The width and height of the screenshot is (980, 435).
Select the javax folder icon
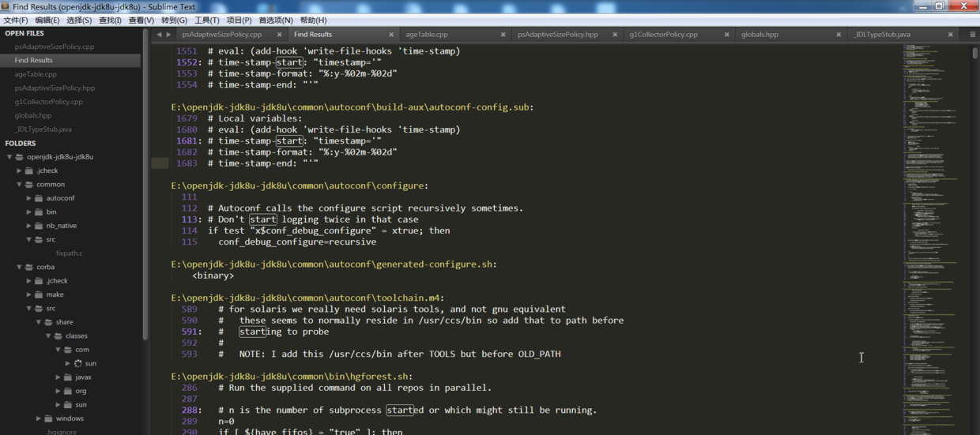[x=67, y=377]
